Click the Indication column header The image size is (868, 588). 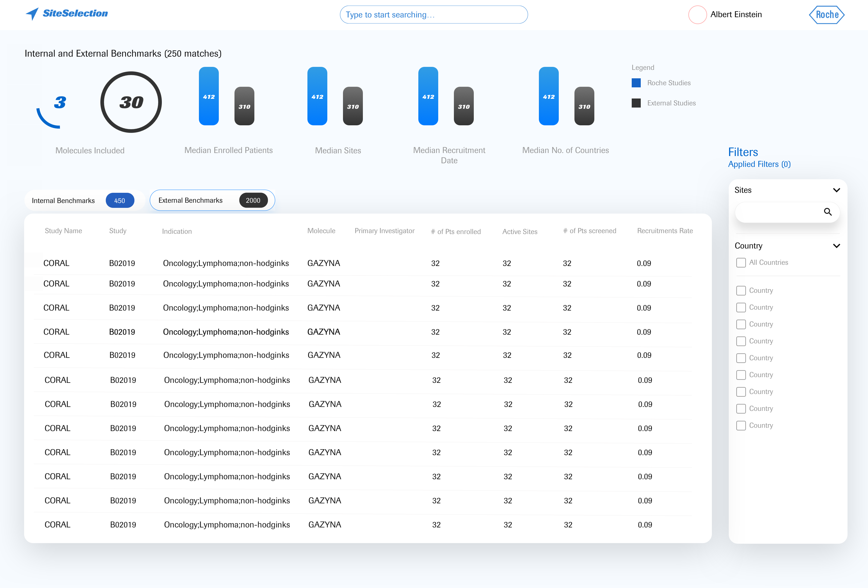pos(177,231)
